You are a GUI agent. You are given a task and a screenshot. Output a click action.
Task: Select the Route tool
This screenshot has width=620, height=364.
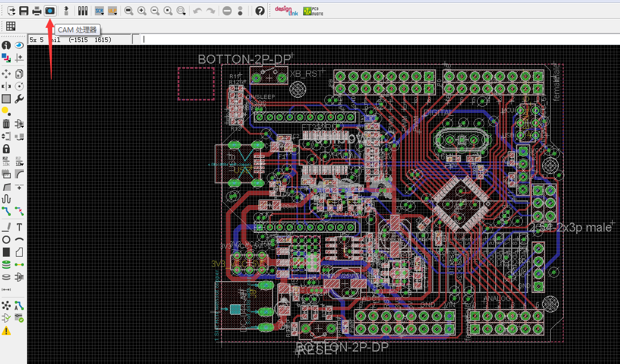coord(6,211)
